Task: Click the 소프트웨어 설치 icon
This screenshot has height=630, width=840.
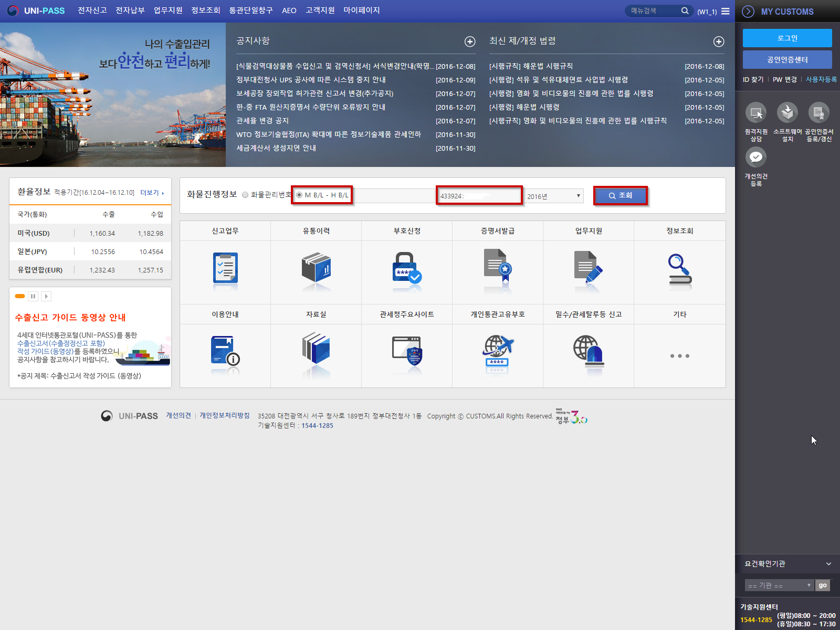Action: [787, 113]
